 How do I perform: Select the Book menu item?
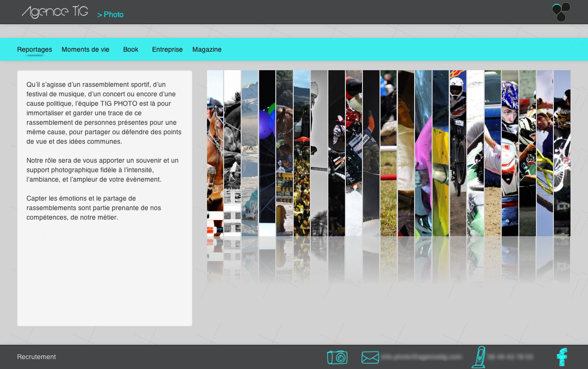130,49
